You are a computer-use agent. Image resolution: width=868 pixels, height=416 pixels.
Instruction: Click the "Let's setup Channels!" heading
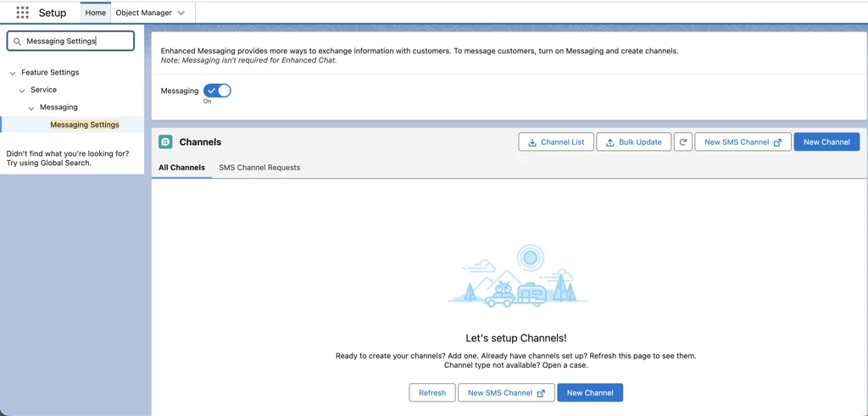[x=516, y=338]
